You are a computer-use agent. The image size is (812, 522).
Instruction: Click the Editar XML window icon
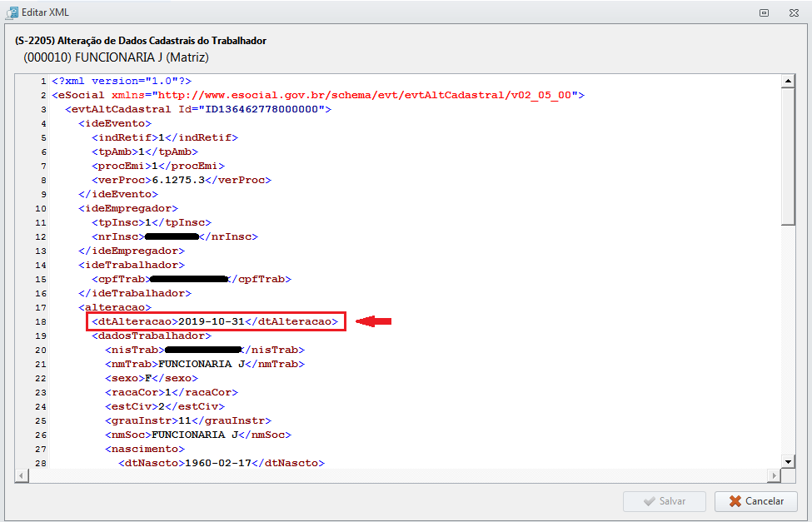(12, 13)
